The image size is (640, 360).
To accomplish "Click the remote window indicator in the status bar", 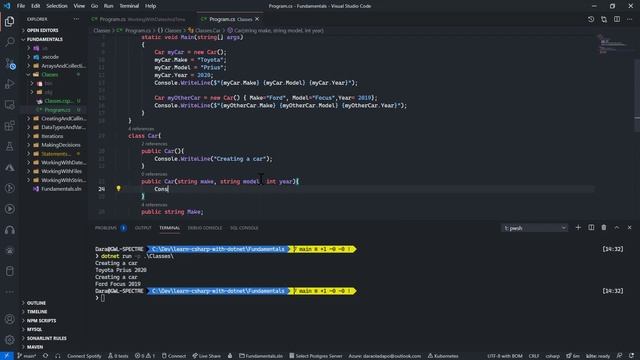I will tap(7, 356).
